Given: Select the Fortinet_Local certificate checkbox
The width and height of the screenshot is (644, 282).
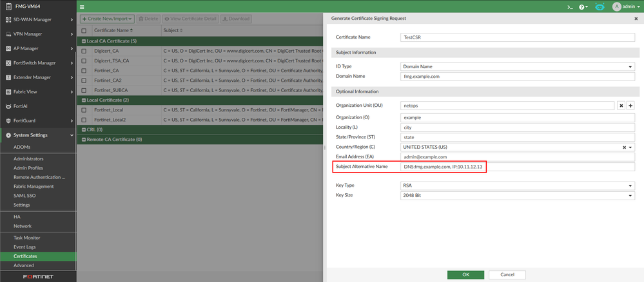Looking at the screenshot, I should pyautogui.click(x=84, y=110).
